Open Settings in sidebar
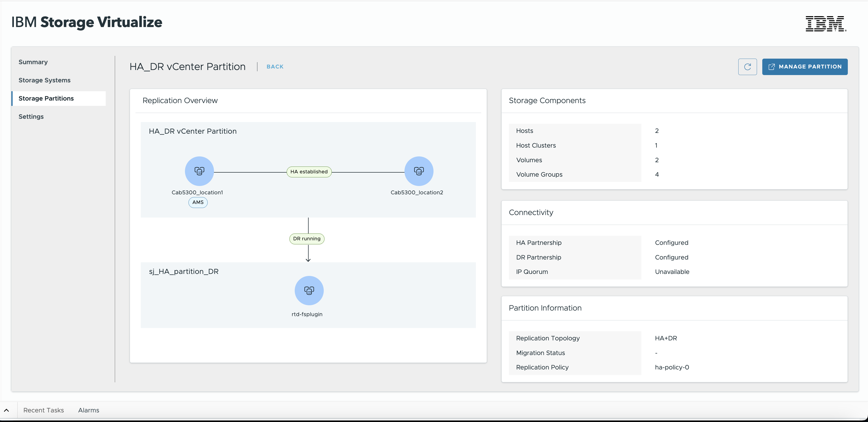This screenshot has height=422, width=868. coord(31,117)
